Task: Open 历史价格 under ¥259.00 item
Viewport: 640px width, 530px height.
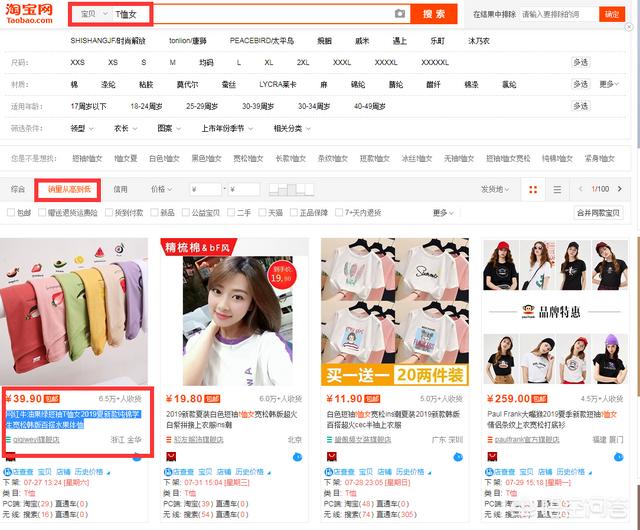Action: coord(570,472)
